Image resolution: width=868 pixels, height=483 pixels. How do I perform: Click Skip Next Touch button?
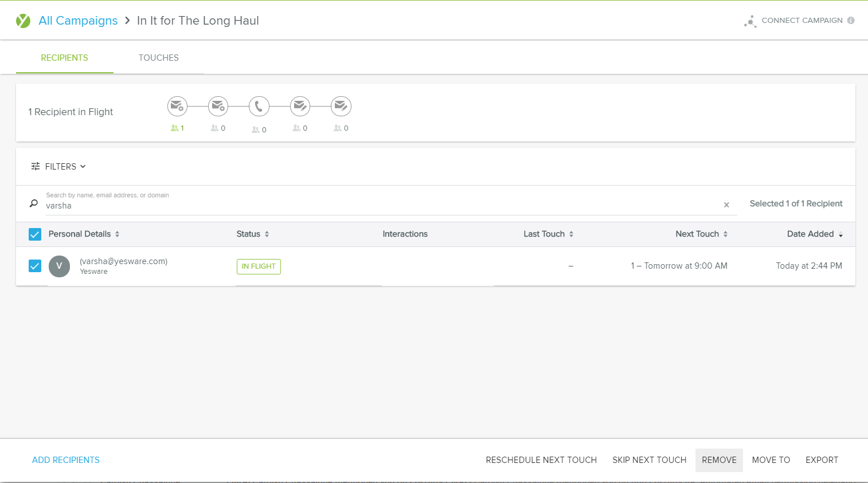[x=649, y=460]
